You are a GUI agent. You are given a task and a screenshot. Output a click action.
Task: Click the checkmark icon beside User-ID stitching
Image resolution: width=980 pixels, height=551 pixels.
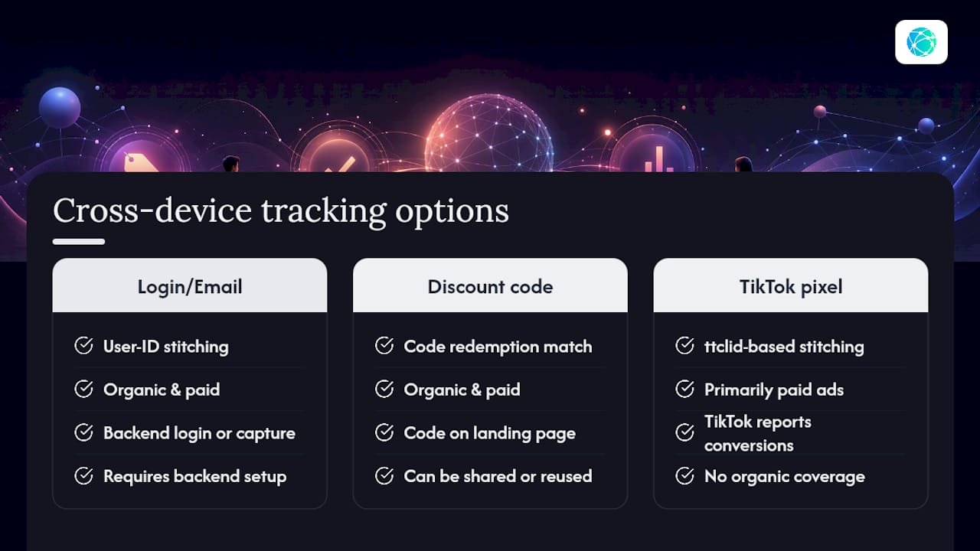(83, 346)
